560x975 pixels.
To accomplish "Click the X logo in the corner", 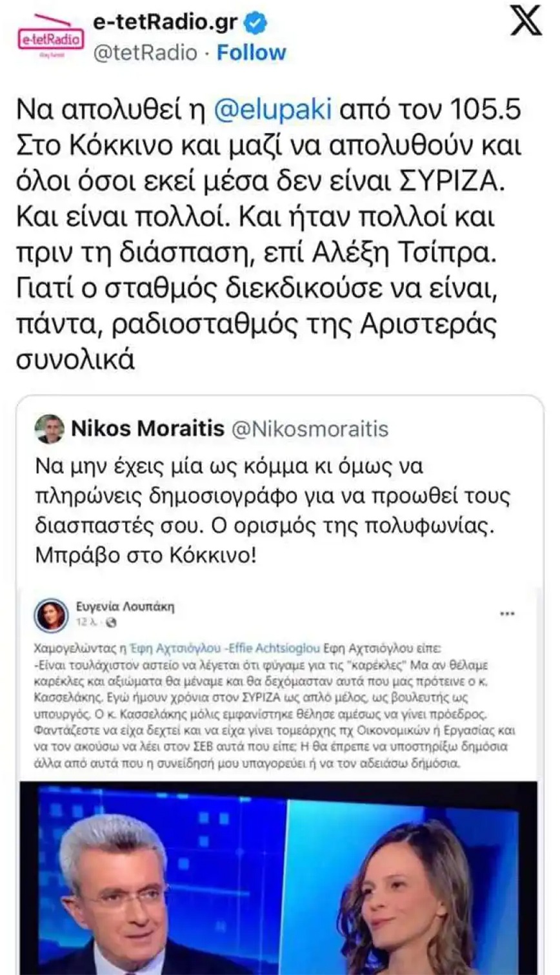I will click(526, 21).
